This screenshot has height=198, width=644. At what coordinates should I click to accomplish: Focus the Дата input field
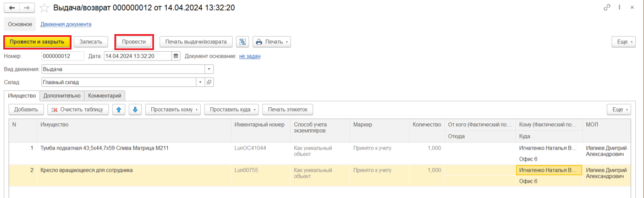click(138, 56)
